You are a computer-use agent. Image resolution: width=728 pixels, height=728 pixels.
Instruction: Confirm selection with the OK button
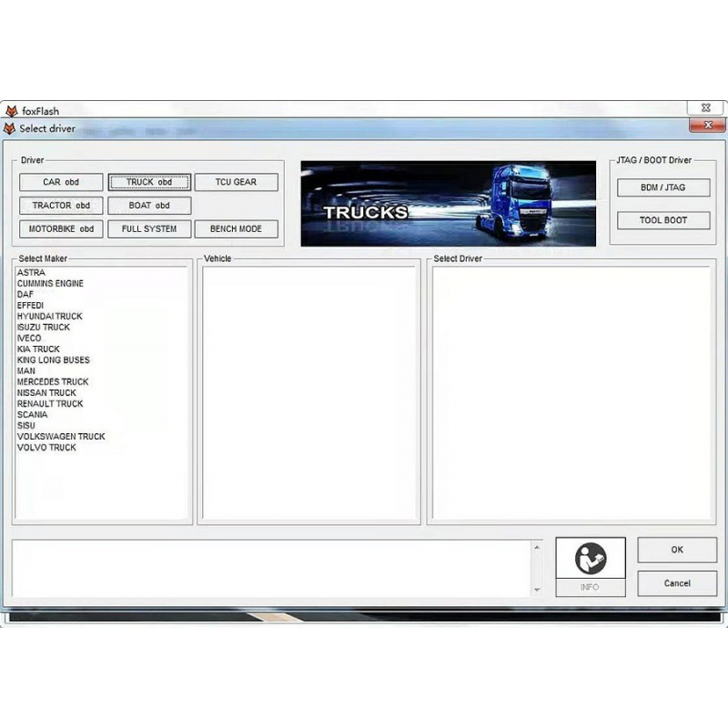pos(676,550)
